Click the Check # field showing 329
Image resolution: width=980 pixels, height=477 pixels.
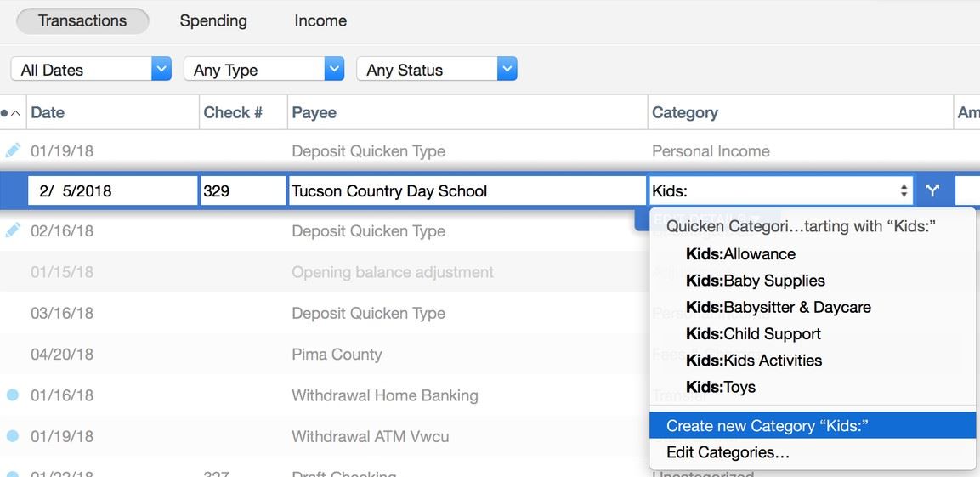243,190
